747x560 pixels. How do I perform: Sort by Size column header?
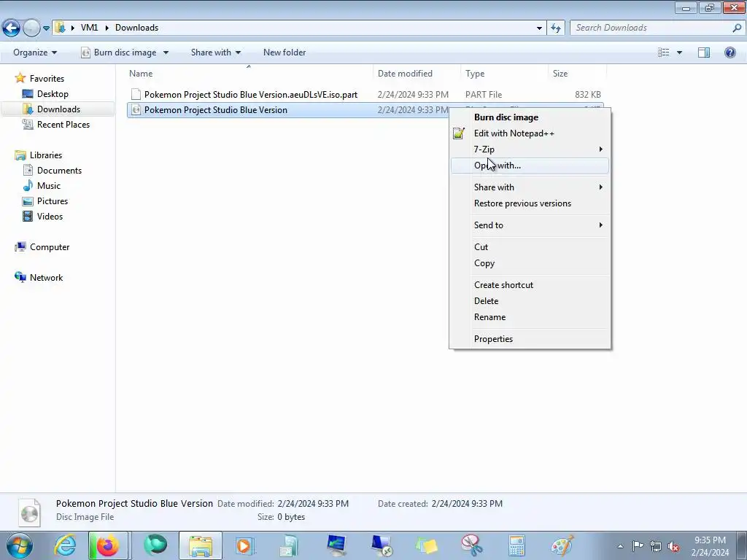click(577, 74)
